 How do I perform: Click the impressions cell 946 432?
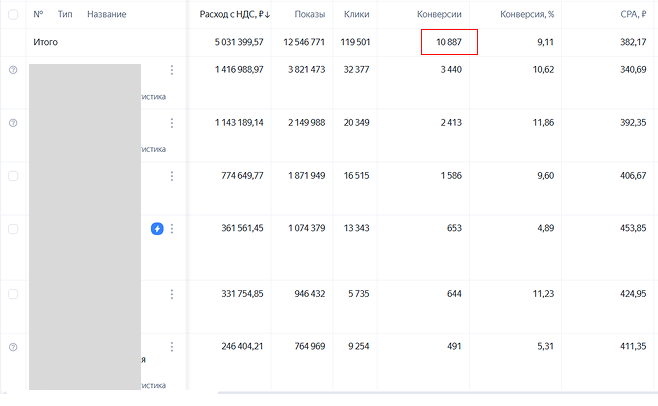310,293
